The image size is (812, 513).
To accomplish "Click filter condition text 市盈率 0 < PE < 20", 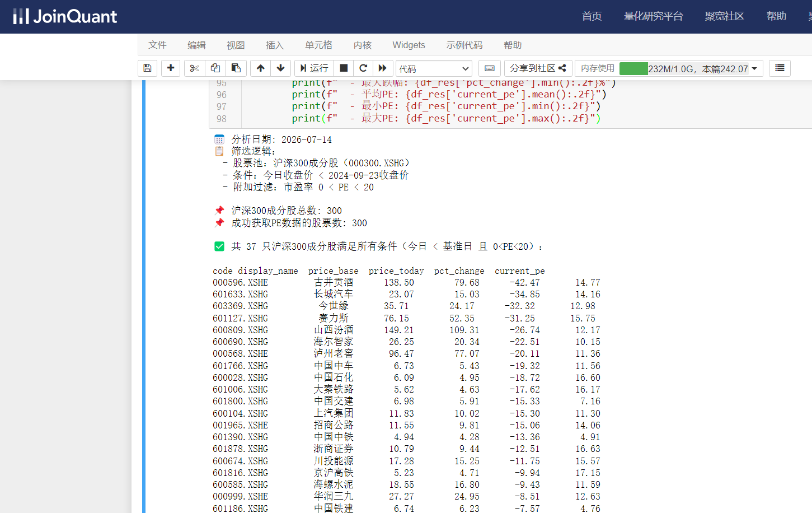I will (x=328, y=187).
